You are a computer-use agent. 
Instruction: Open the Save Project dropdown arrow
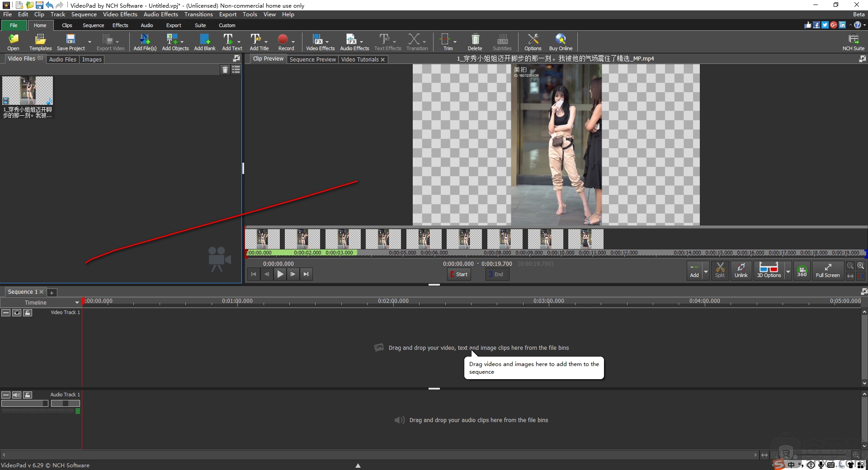[x=90, y=42]
